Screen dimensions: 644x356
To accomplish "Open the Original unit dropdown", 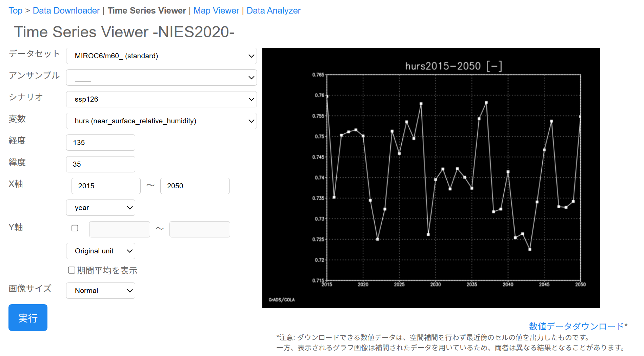I will click(101, 251).
